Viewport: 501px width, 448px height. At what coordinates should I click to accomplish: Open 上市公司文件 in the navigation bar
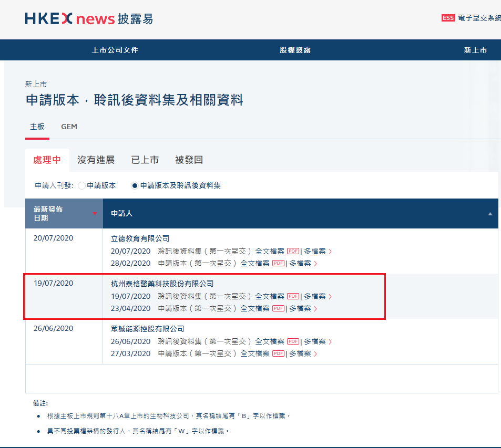[x=115, y=50]
